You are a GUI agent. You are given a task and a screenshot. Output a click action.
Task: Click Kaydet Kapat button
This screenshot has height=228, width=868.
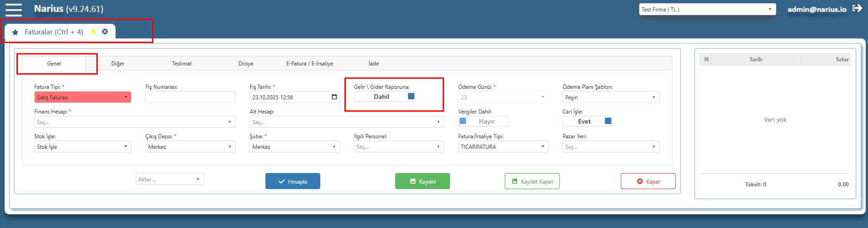[532, 181]
